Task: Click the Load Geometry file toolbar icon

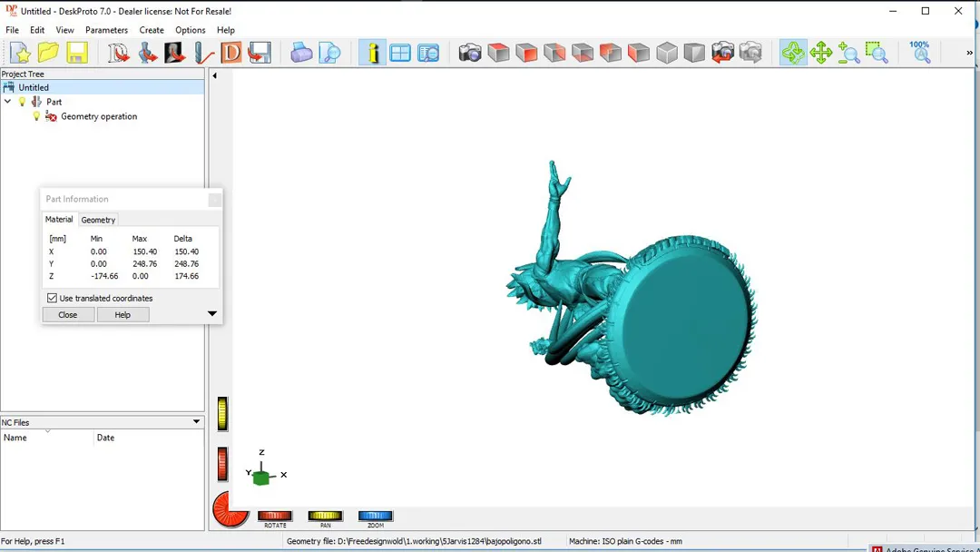Action: 118,53
